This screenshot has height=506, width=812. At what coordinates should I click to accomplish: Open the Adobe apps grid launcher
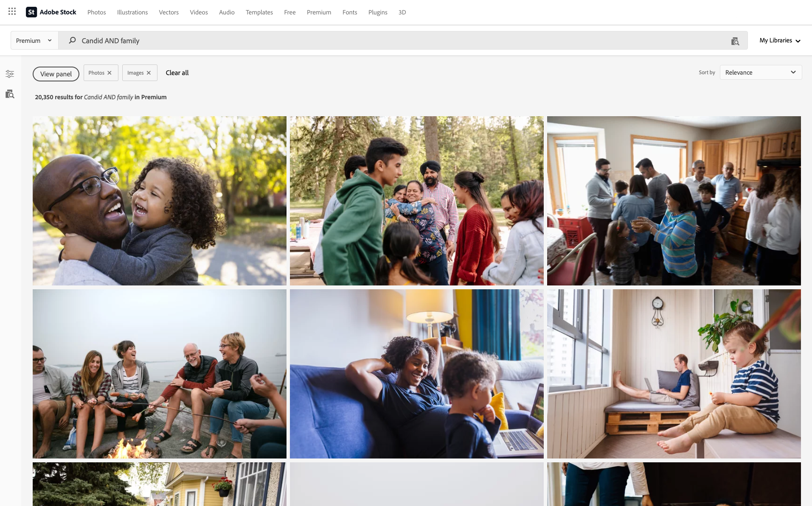click(12, 12)
